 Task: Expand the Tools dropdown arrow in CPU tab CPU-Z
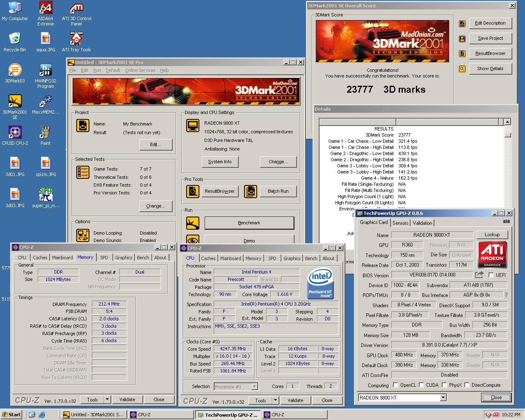coord(275,400)
